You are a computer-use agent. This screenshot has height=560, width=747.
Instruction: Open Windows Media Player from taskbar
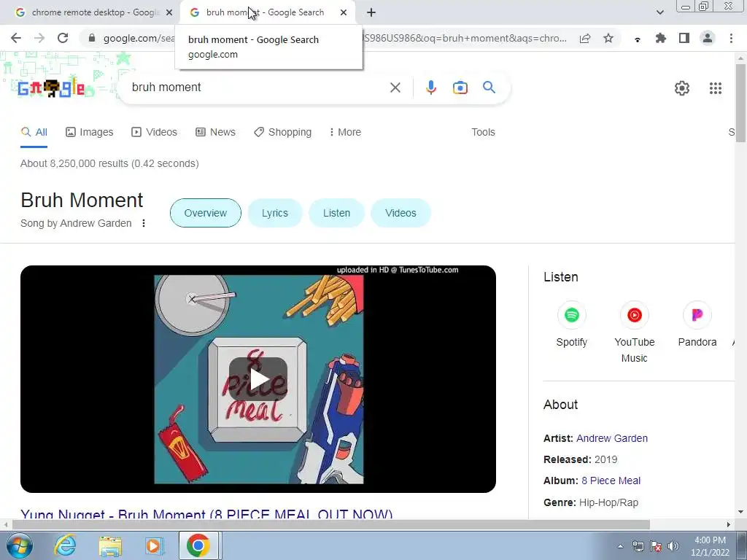(x=154, y=545)
